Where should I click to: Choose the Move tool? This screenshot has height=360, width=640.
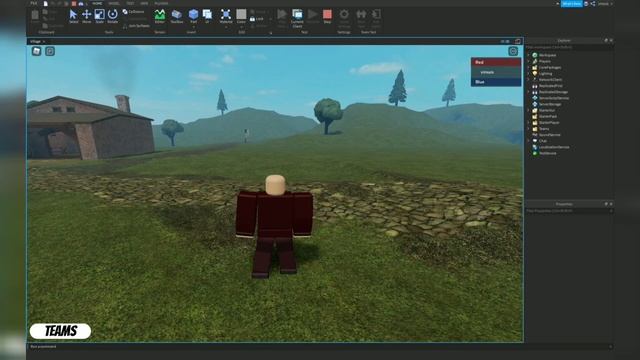[x=87, y=16]
